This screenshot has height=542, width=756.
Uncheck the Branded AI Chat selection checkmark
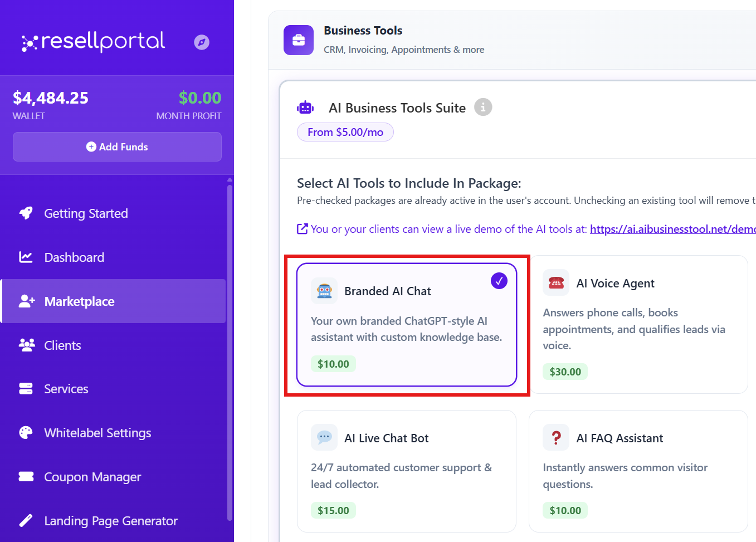[x=499, y=281]
